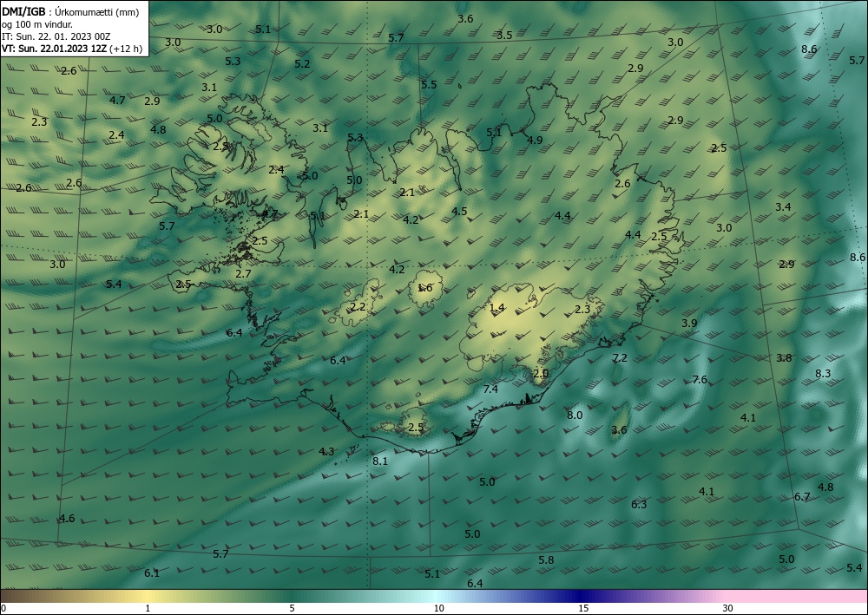
Task: Click the map value "5.5" north of Iceland
Action: click(429, 85)
